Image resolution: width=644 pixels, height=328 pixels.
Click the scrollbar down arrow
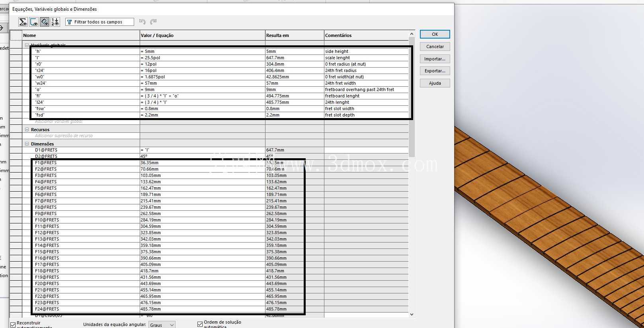click(x=412, y=314)
